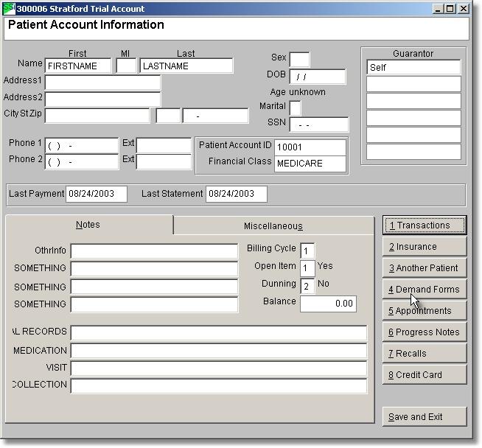Click the SSI application icon in title bar
This screenshot has width=482, height=448.
point(9,9)
